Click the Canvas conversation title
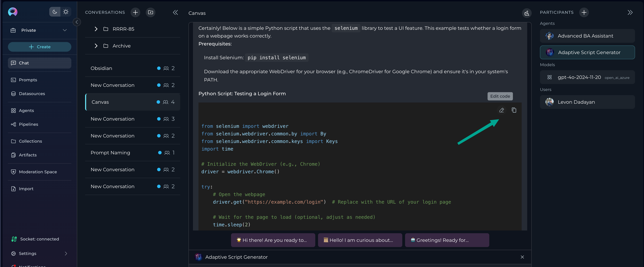644x267 pixels. point(197,13)
